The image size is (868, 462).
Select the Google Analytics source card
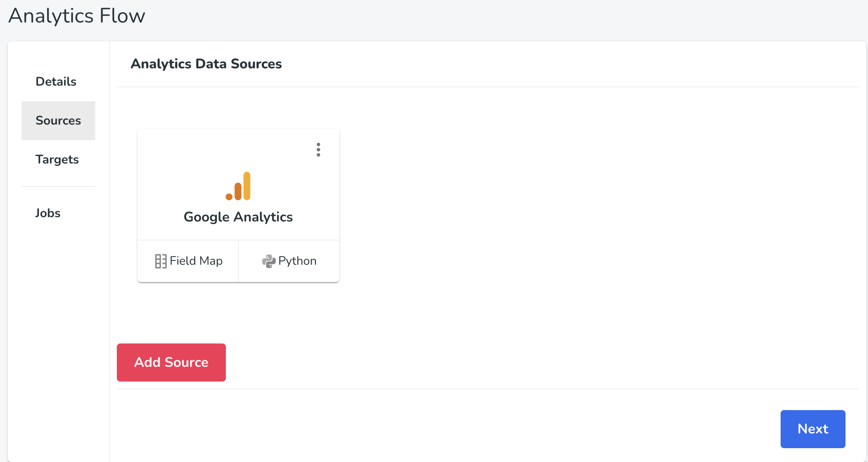tap(238, 184)
